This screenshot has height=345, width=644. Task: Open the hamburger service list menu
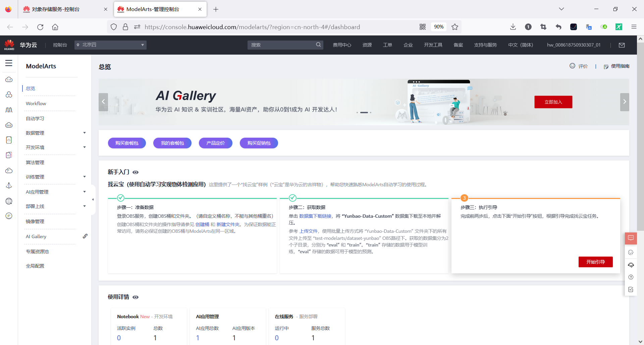9,63
